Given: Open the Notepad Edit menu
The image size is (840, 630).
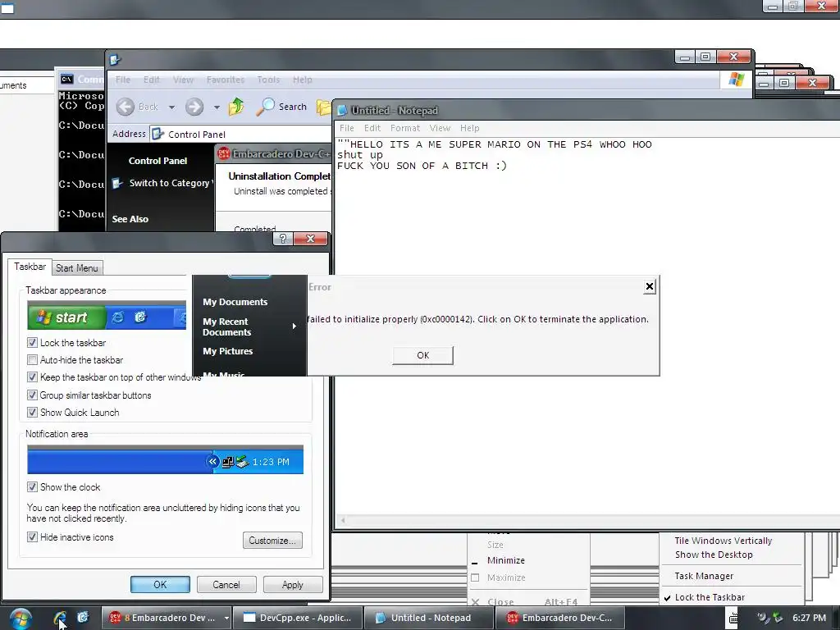Looking at the screenshot, I should pyautogui.click(x=372, y=128).
